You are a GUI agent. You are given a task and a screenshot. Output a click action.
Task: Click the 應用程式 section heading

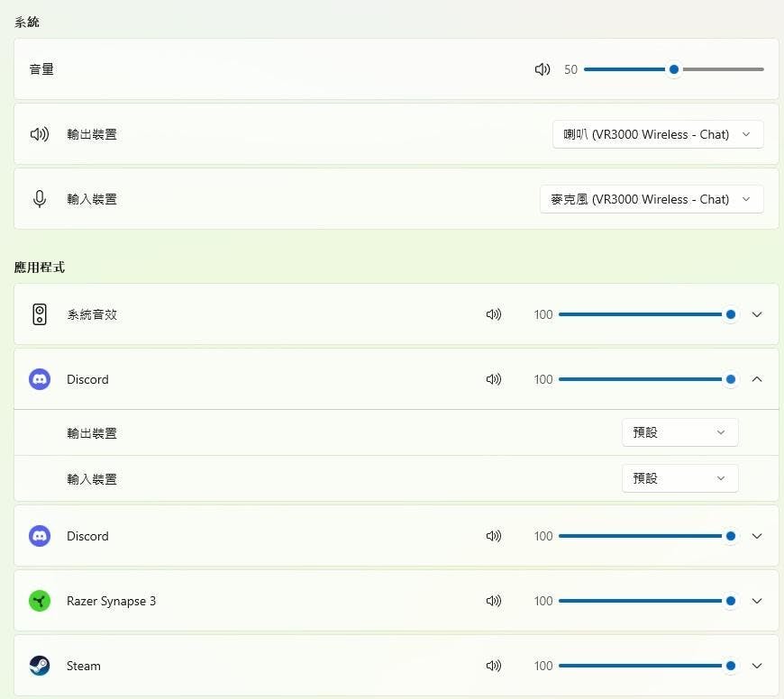coord(39,268)
